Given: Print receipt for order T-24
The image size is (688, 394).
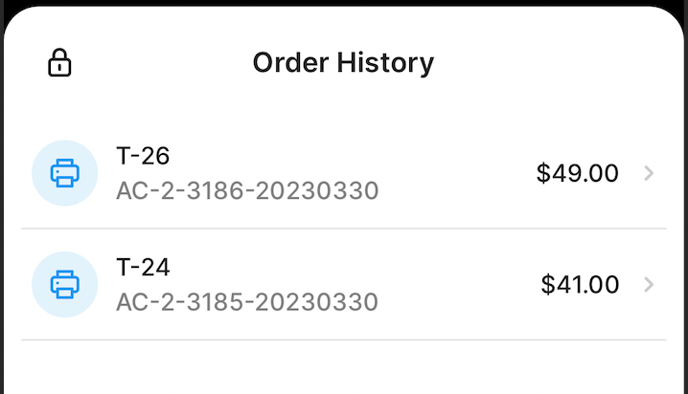Looking at the screenshot, I should (x=65, y=284).
